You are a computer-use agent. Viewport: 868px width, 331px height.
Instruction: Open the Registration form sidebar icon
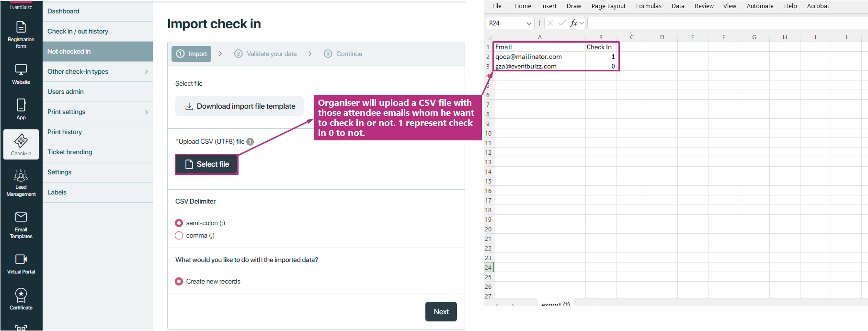pyautogui.click(x=21, y=27)
